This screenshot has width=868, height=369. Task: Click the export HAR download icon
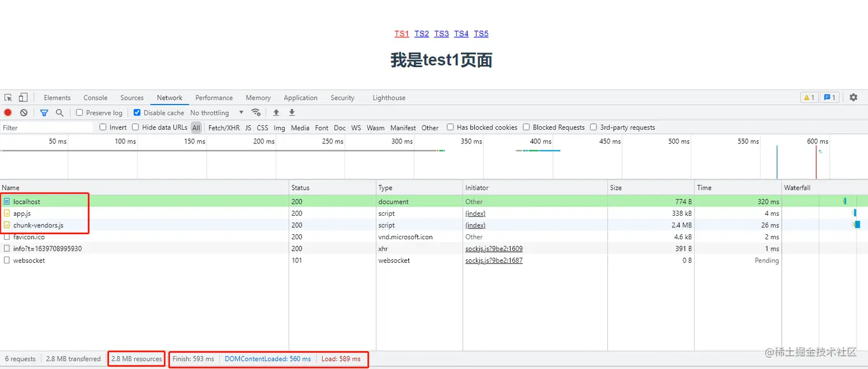(292, 112)
